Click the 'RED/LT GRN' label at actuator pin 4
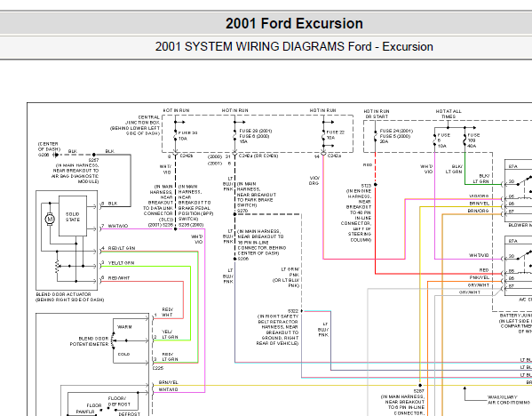Viewport: 532px width, 416px height. [122, 248]
